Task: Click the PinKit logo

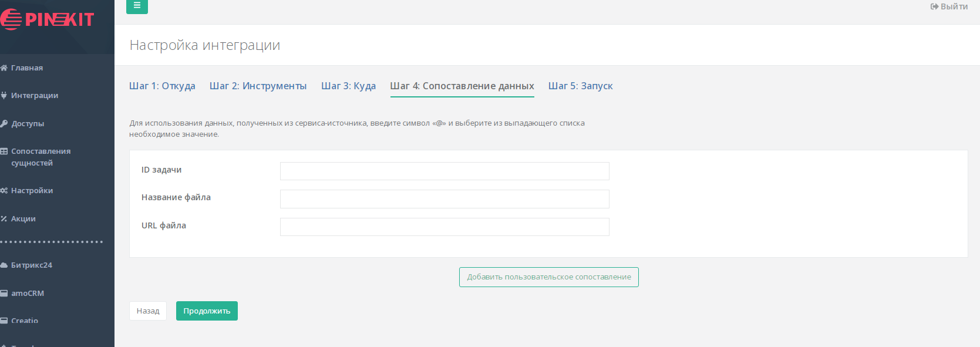Action: click(x=47, y=20)
